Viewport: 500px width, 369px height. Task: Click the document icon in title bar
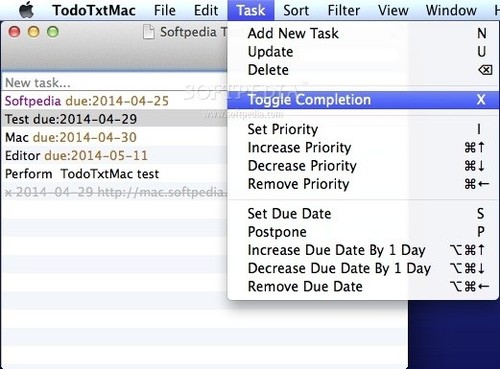click(x=149, y=32)
